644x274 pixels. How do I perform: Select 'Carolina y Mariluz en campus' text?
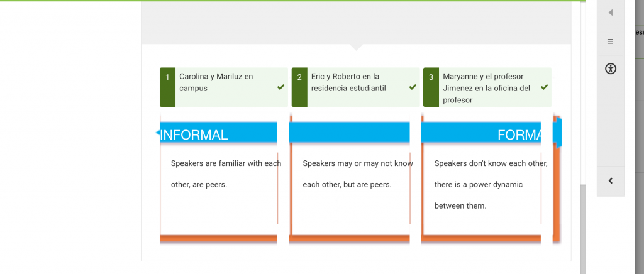216,82
